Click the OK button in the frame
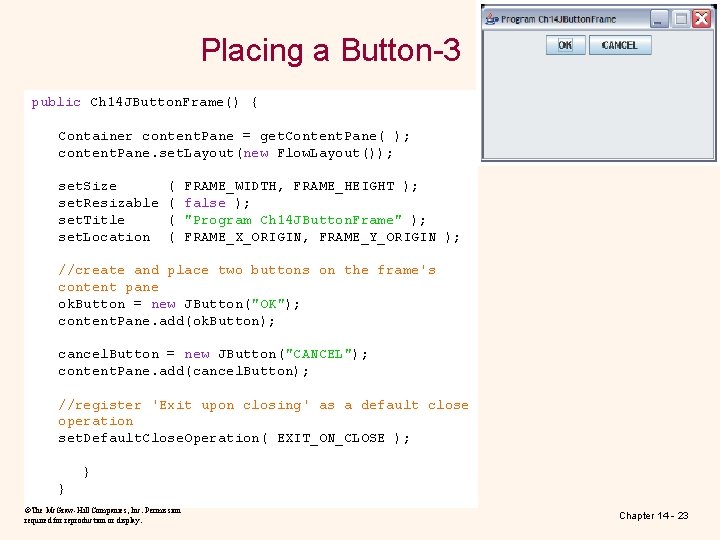The height and width of the screenshot is (540, 720). tap(565, 45)
